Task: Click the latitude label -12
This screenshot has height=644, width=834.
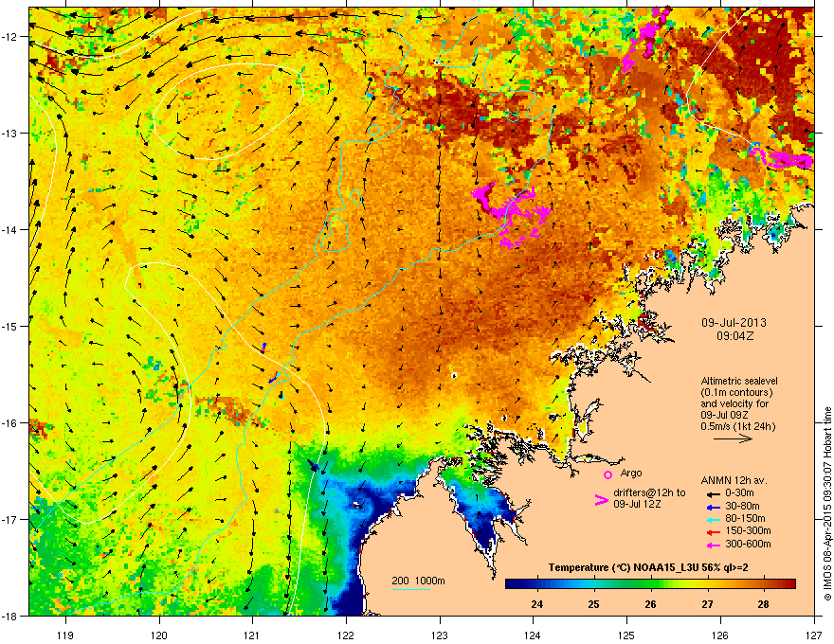Action: tap(10, 36)
